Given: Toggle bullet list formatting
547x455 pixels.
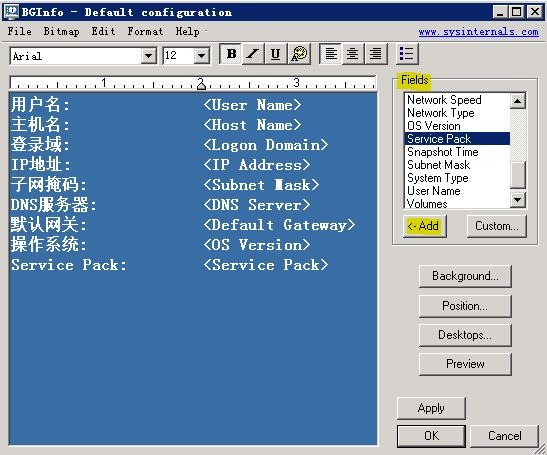Looking at the screenshot, I should 407,54.
